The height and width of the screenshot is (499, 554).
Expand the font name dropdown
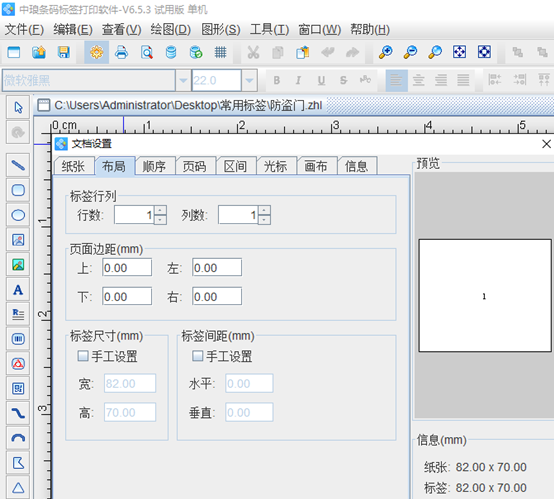tap(183, 80)
